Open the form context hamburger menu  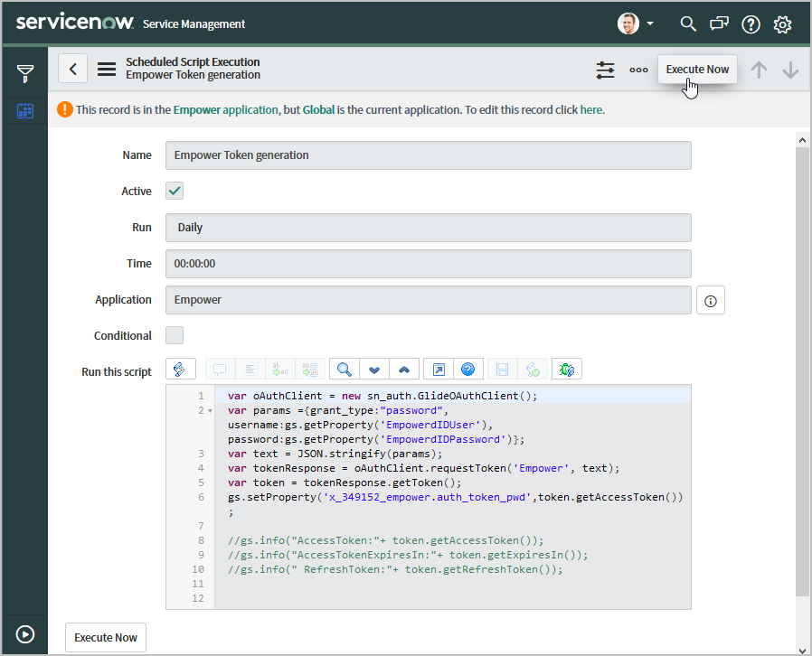point(107,70)
